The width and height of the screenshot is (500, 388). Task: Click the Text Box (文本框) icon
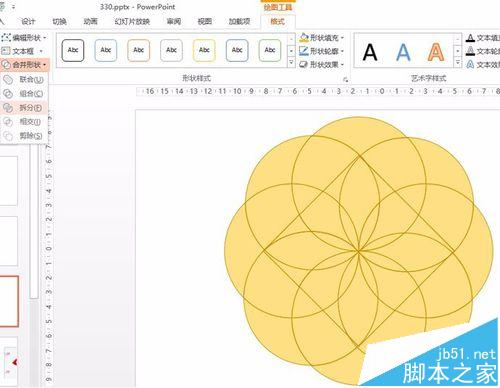(6, 51)
